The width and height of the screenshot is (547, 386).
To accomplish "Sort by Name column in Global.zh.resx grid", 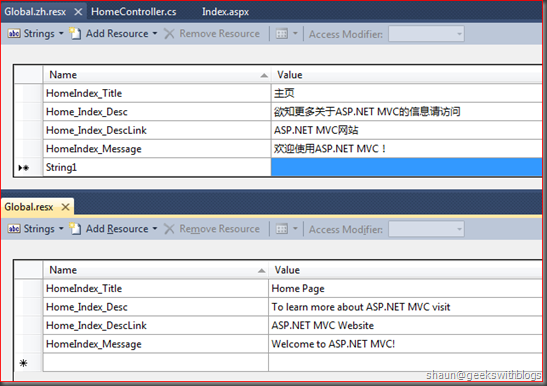I will coord(157,75).
